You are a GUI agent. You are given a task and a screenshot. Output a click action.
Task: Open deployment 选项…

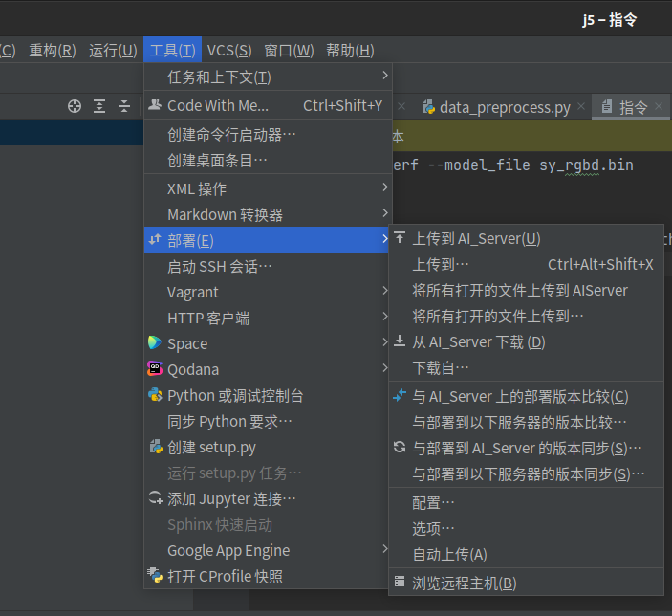pyautogui.click(x=526, y=529)
